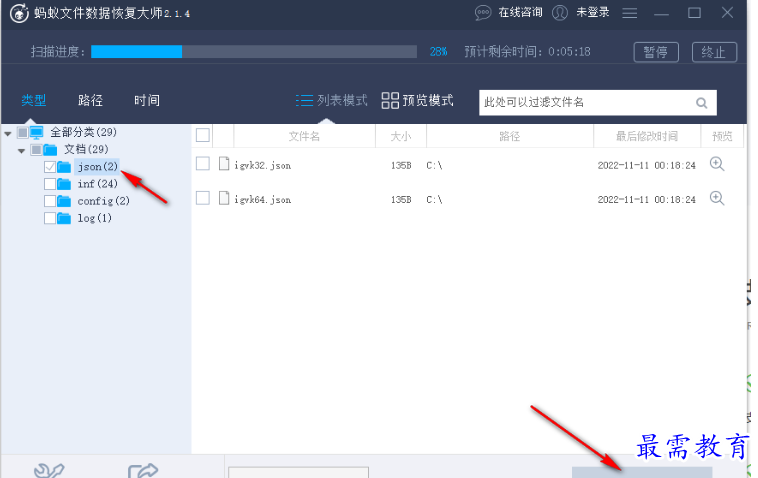This screenshot has width=758, height=478.
Task: Click the folder icon beside json(2)
Action: tap(64, 167)
